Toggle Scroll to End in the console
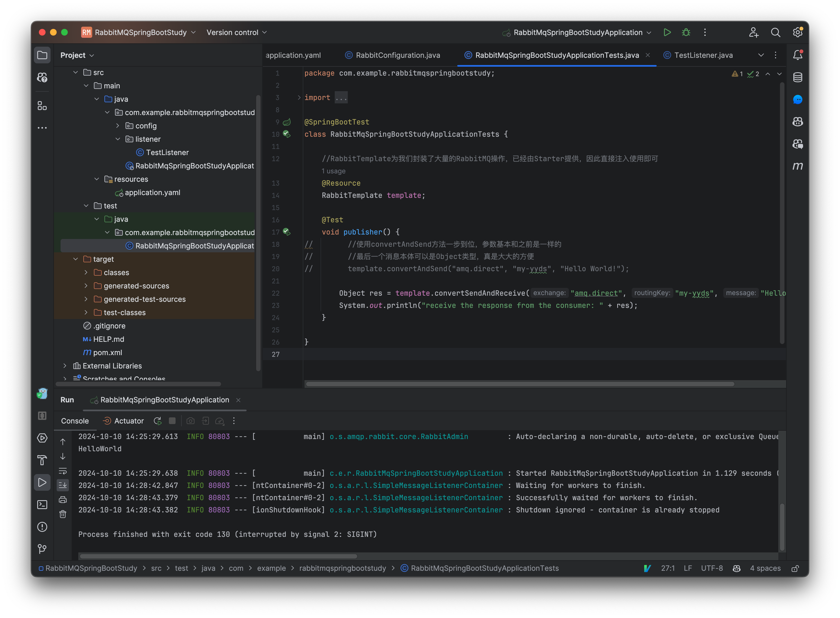Viewport: 840px width, 618px height. [63, 485]
